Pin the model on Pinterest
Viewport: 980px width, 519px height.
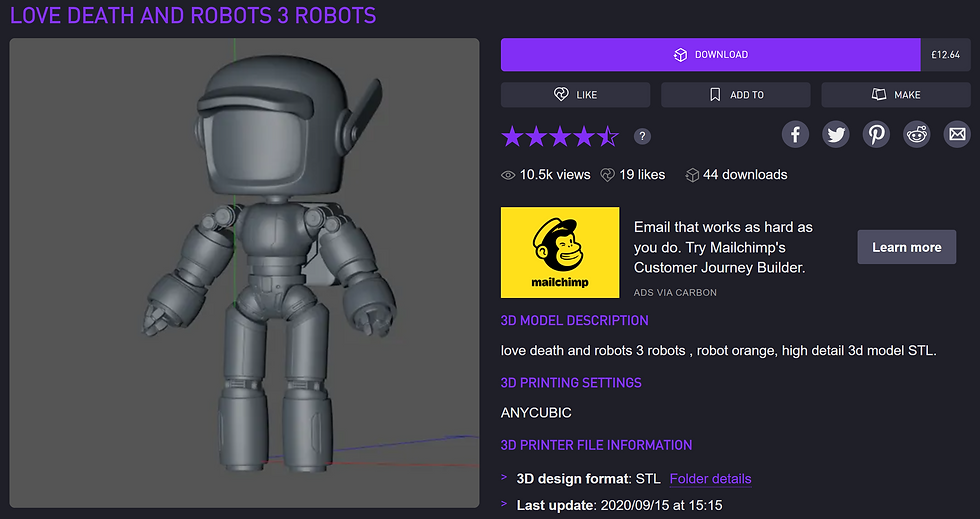pyautogui.click(x=876, y=134)
